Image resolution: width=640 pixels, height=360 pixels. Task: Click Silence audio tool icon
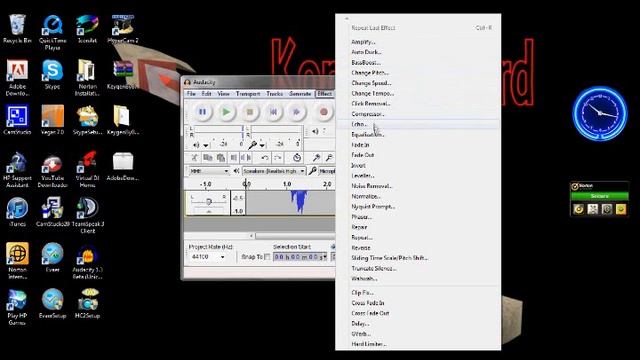click(x=246, y=158)
